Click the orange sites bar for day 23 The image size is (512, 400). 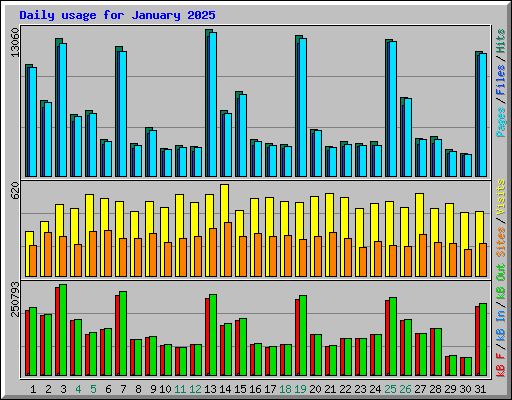click(x=363, y=262)
